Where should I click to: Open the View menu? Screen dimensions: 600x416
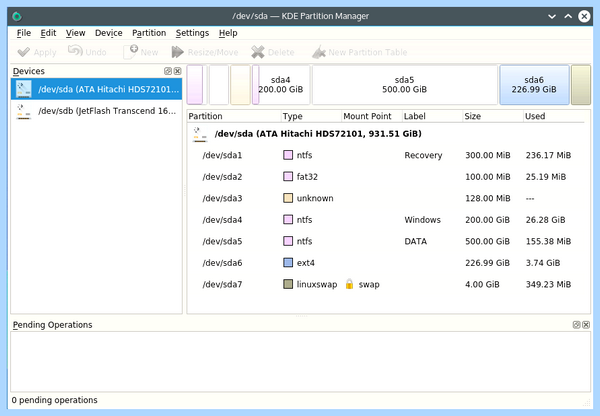(x=75, y=33)
